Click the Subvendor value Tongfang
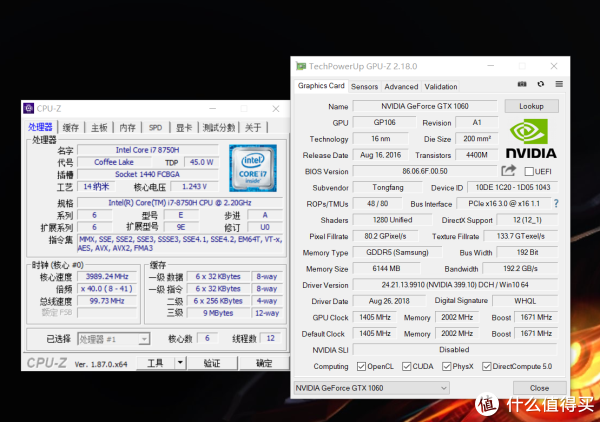600x422 pixels. (x=388, y=187)
